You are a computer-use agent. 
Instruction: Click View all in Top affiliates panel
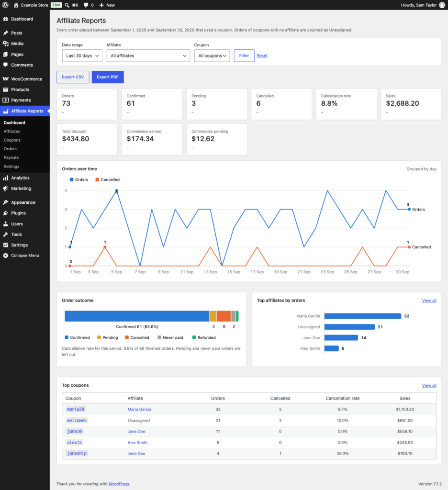(429, 301)
